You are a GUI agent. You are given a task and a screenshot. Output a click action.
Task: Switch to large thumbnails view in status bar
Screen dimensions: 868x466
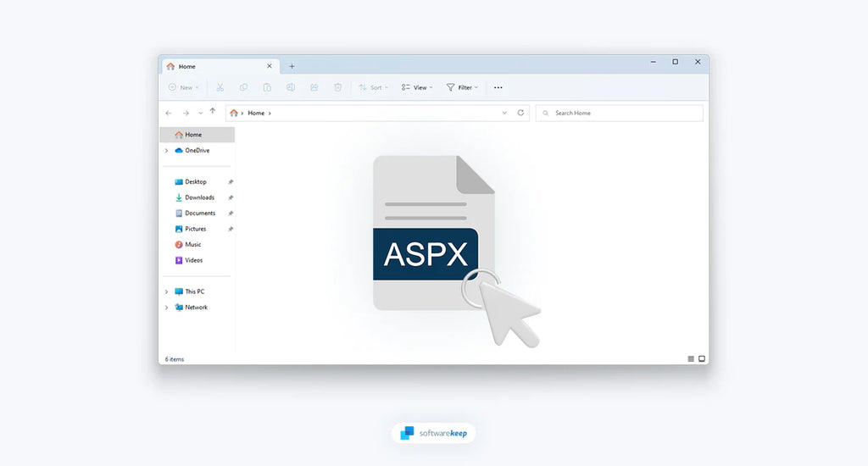pos(702,359)
